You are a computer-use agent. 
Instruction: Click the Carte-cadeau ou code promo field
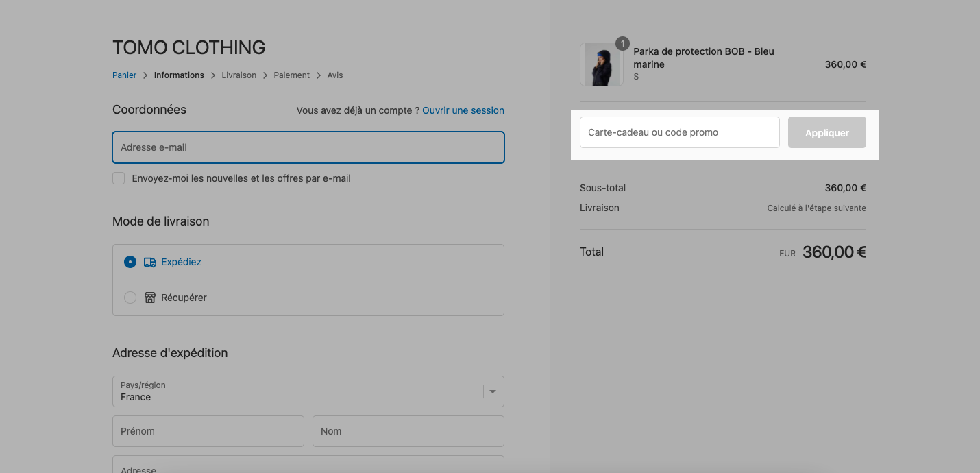680,132
